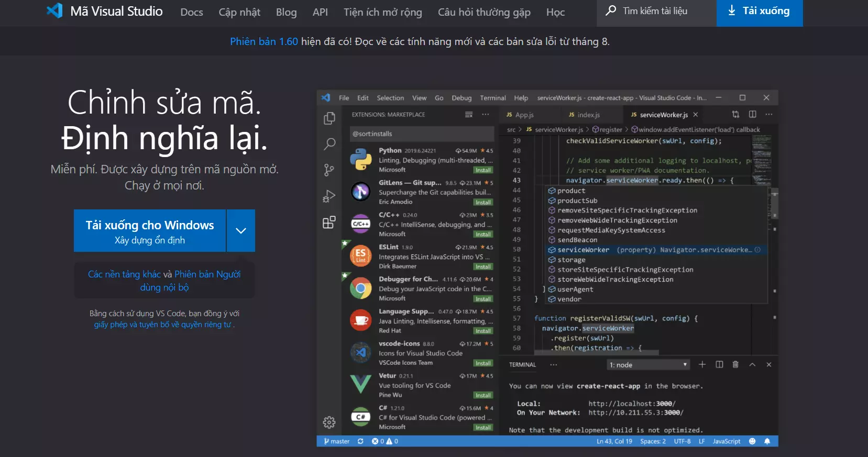Click the Python extension icon

pos(360,160)
